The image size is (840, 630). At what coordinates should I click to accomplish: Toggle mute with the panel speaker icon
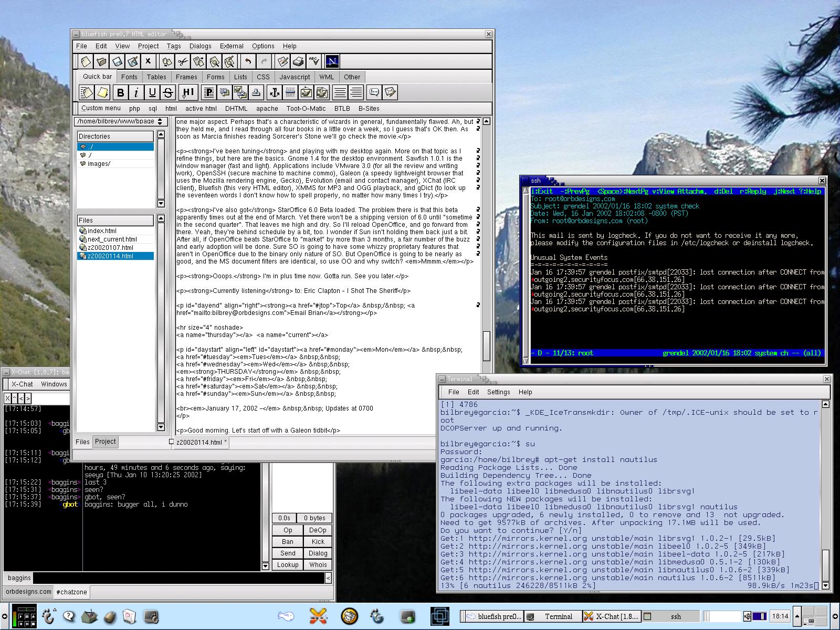point(747,616)
